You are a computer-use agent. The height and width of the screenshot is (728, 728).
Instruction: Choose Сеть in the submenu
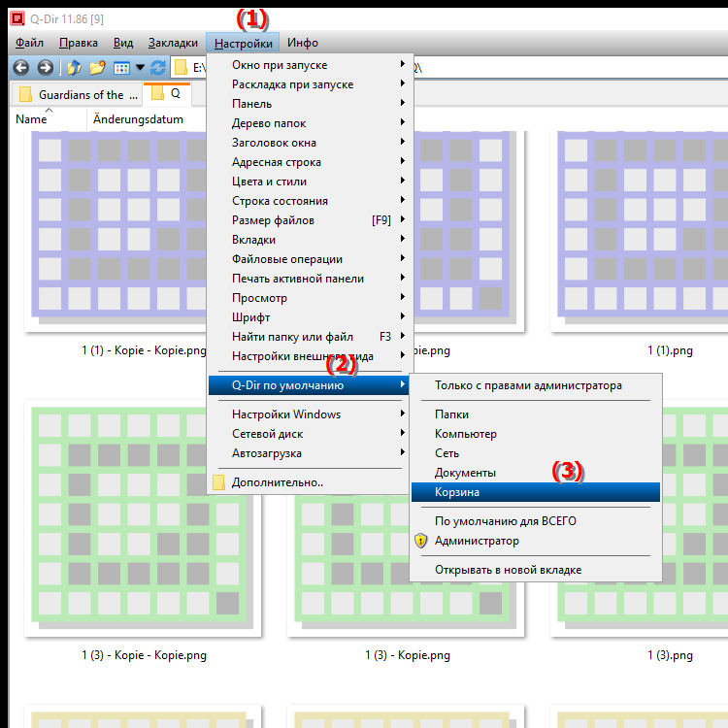tap(535, 453)
